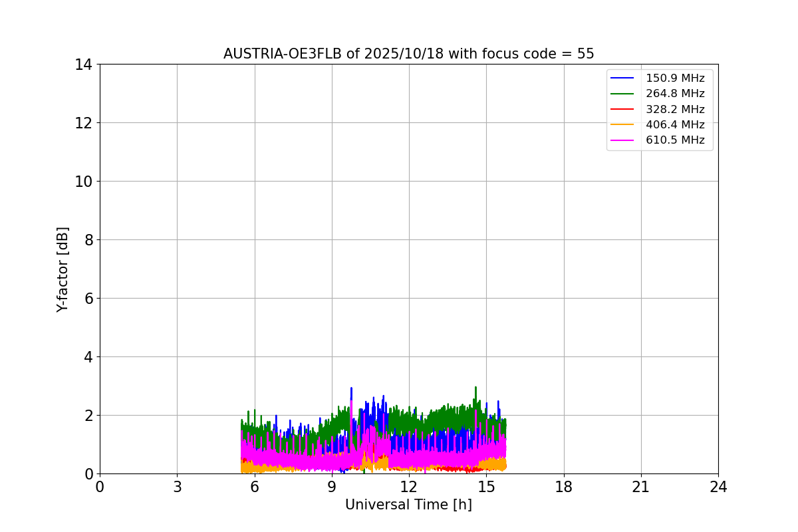798x532 pixels.
Task: Click the x-axis tick label '15'
Action: 486,487
